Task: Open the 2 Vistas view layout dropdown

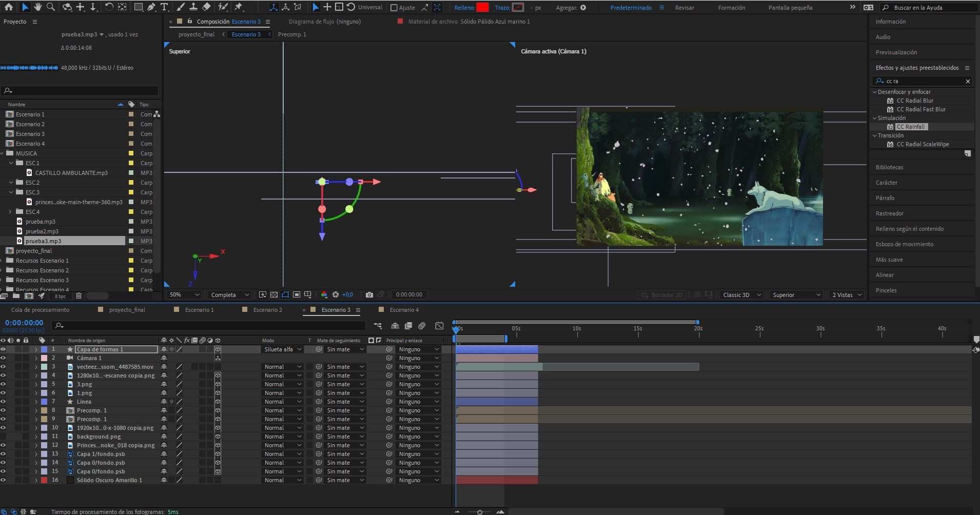Action: pos(847,295)
